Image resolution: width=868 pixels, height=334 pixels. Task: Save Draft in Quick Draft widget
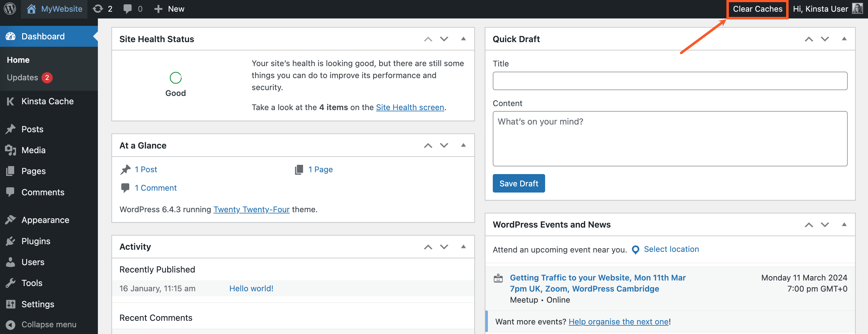[x=519, y=183]
